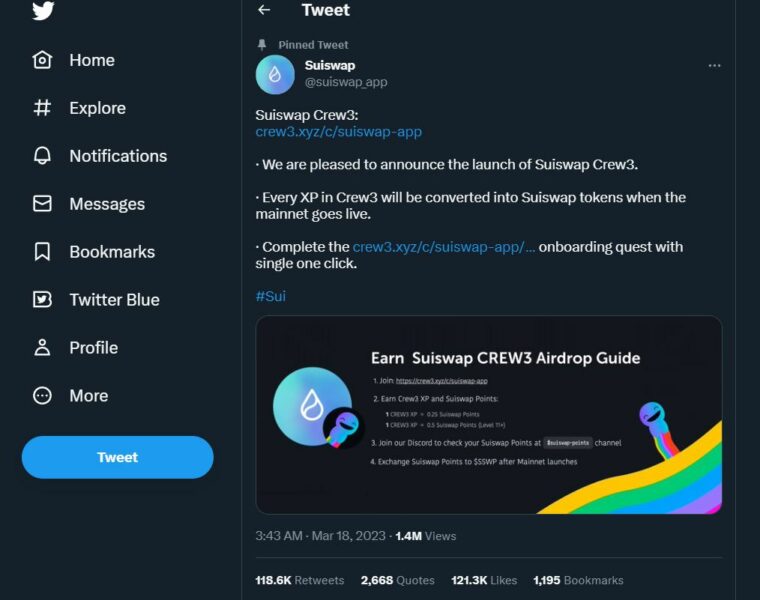Image resolution: width=760 pixels, height=600 pixels.
Task: Show the 2,668 Quotes list
Action: [x=397, y=580]
